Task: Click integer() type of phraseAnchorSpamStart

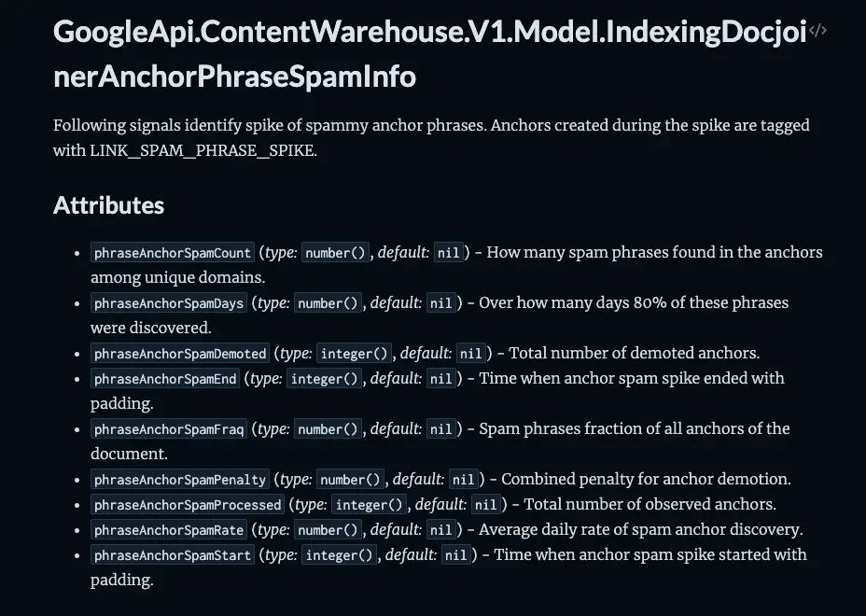Action: pos(339,554)
